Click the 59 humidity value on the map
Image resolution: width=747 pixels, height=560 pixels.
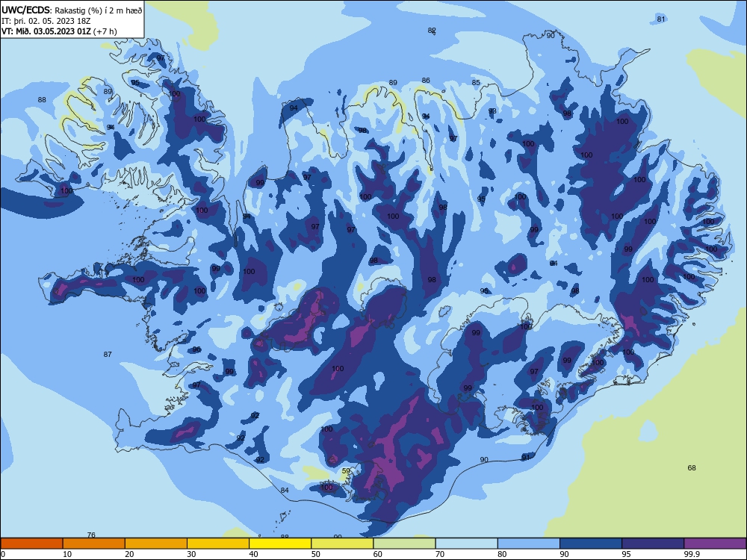click(x=347, y=470)
